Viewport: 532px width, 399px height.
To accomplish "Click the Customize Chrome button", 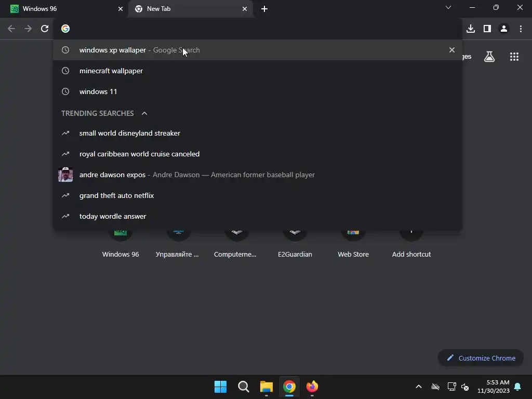I will pyautogui.click(x=481, y=358).
